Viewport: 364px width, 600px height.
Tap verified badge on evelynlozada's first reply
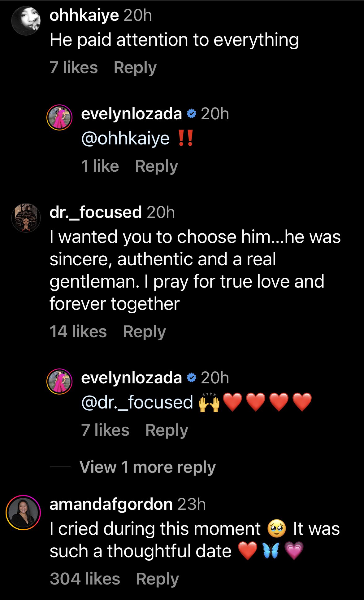192,114
